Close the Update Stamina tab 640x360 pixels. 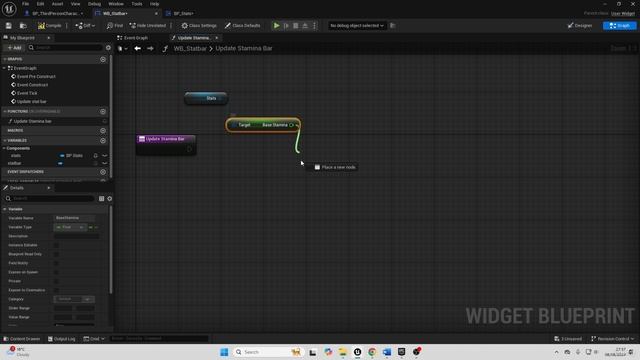point(217,38)
